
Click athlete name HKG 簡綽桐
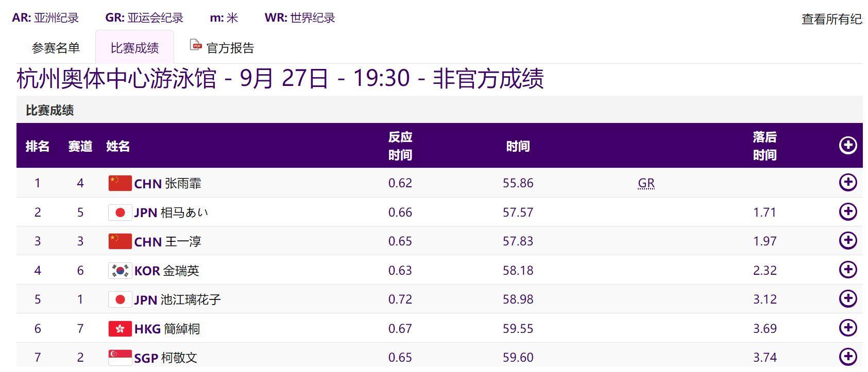point(167,329)
